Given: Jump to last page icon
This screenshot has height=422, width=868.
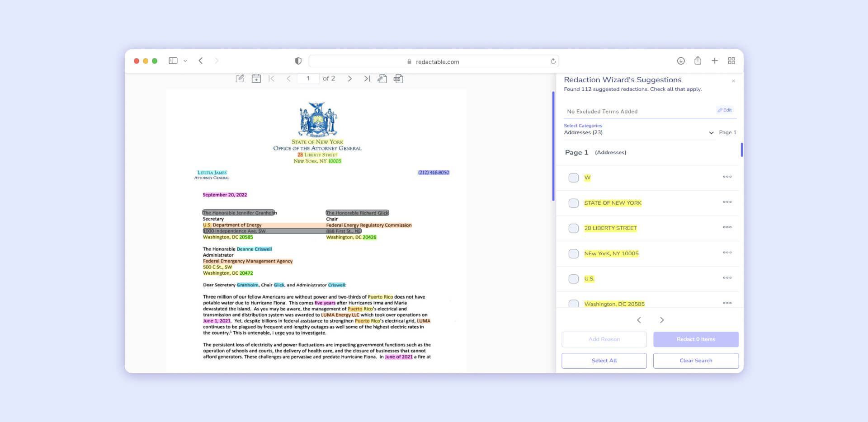Looking at the screenshot, I should pos(367,79).
